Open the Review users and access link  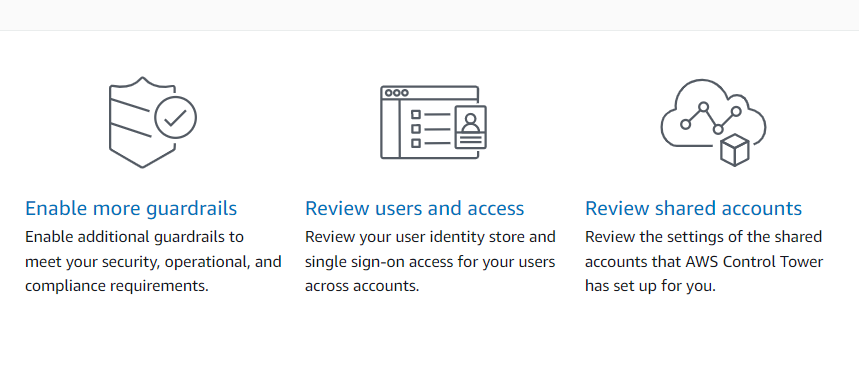pos(414,208)
